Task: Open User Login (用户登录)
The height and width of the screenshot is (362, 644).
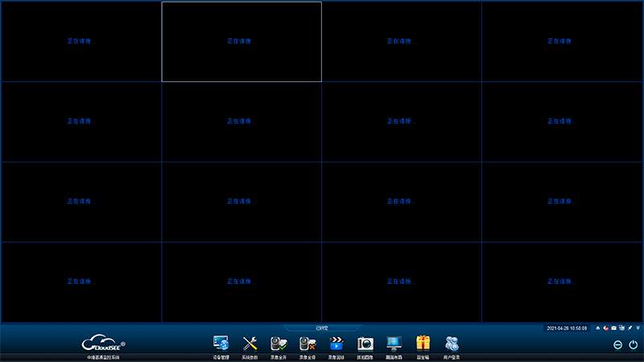Action: [x=452, y=343]
